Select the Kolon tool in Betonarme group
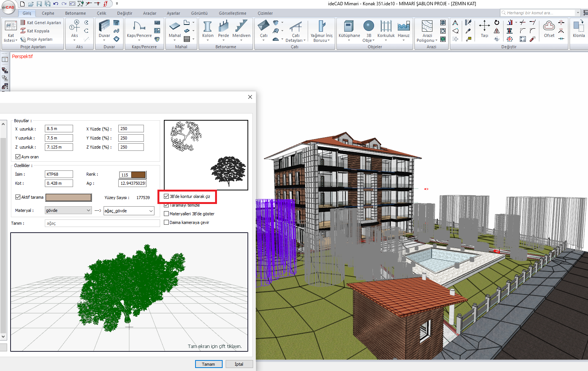This screenshot has height=371, width=588. coord(208,29)
